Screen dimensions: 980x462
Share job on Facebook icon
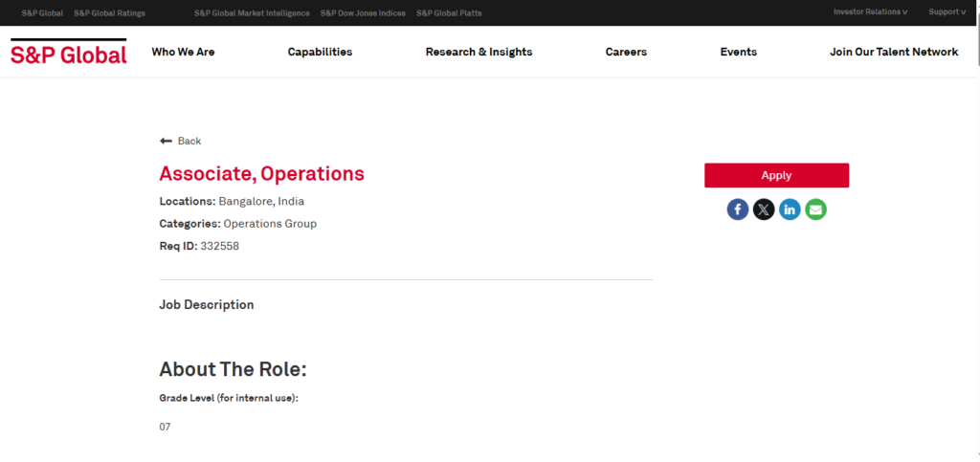[x=738, y=209]
